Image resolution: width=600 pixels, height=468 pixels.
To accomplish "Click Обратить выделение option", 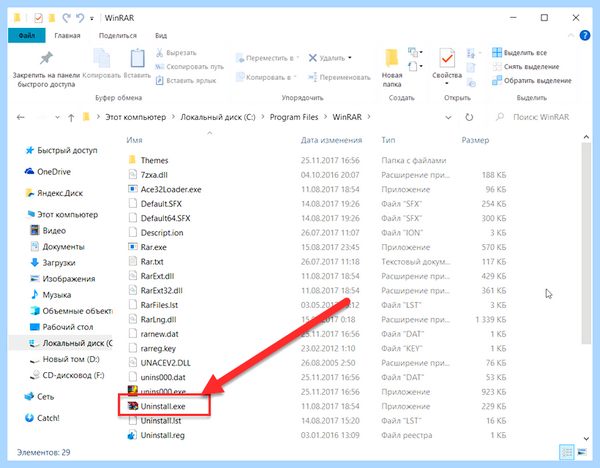I will 532,81.
